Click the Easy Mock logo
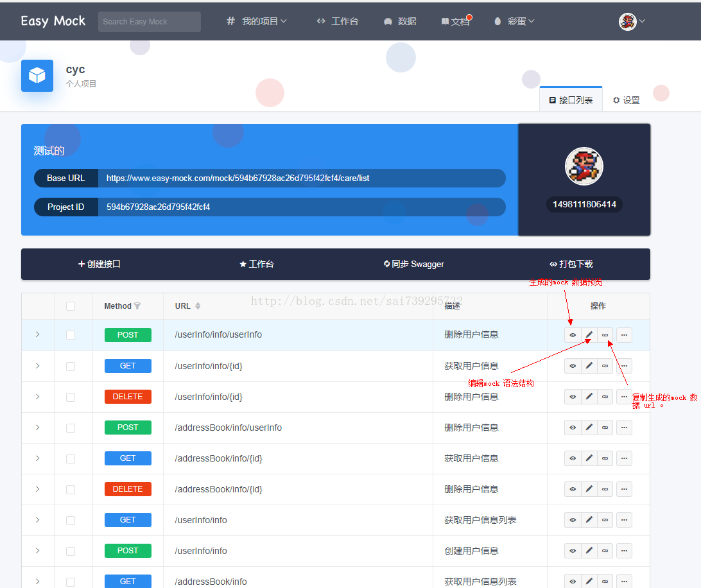Image resolution: width=701 pixels, height=588 pixels. point(53,21)
